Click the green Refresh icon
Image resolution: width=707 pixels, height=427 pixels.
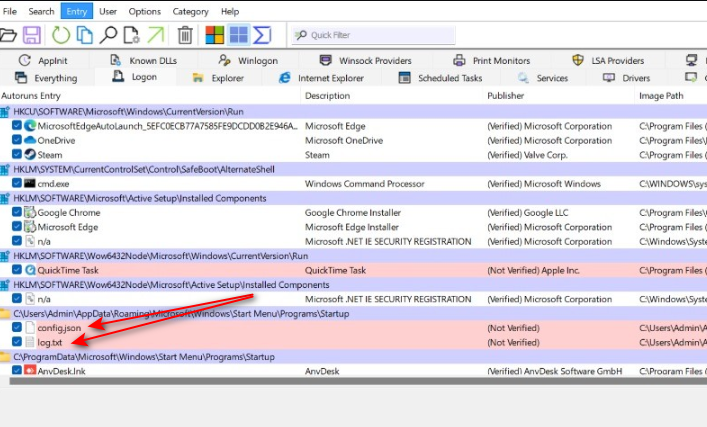[x=60, y=35]
